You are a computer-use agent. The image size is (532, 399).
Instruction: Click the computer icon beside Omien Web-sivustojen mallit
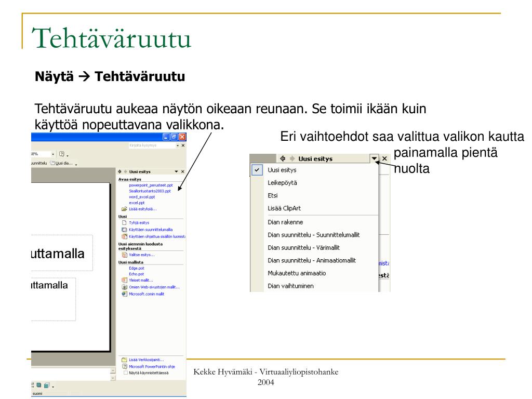pos(124,287)
